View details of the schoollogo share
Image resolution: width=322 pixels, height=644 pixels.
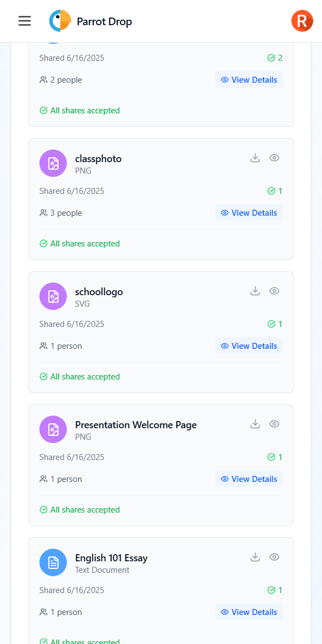(x=249, y=346)
